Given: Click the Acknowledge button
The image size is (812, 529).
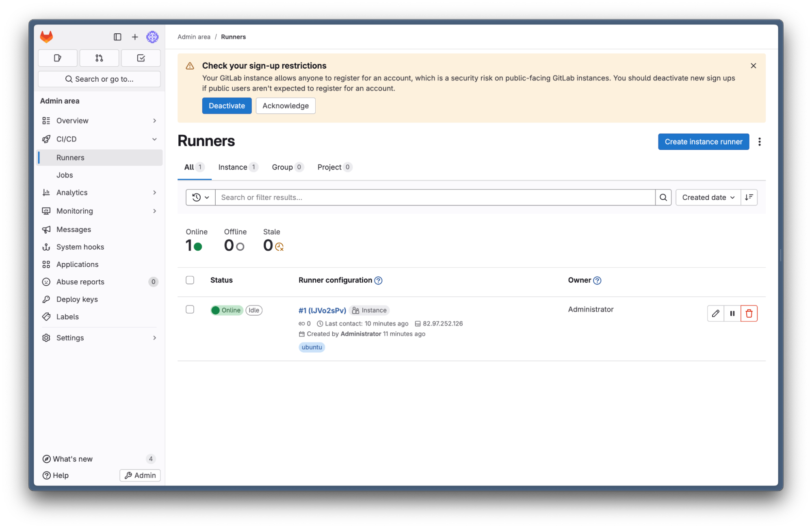Looking at the screenshot, I should pos(286,106).
